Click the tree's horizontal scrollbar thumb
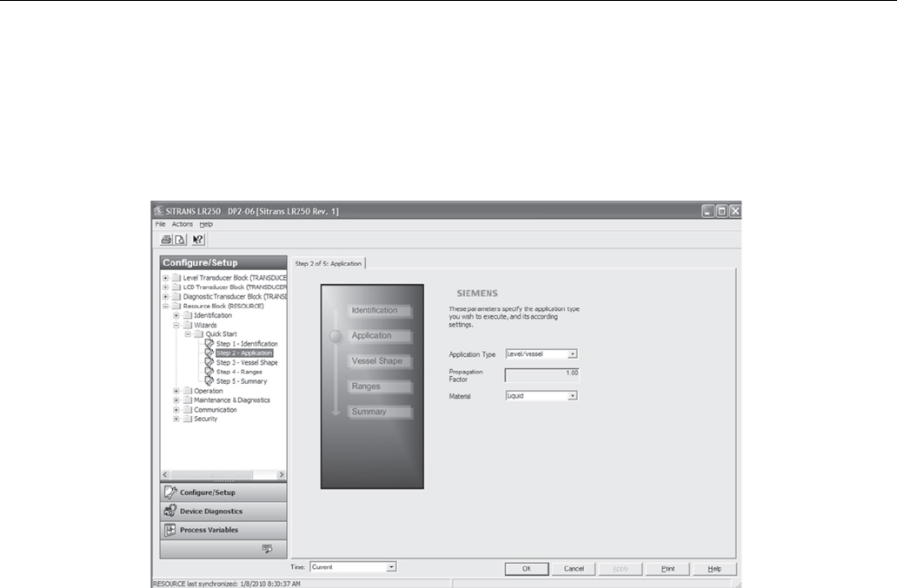The image size is (897, 588). tap(212, 474)
